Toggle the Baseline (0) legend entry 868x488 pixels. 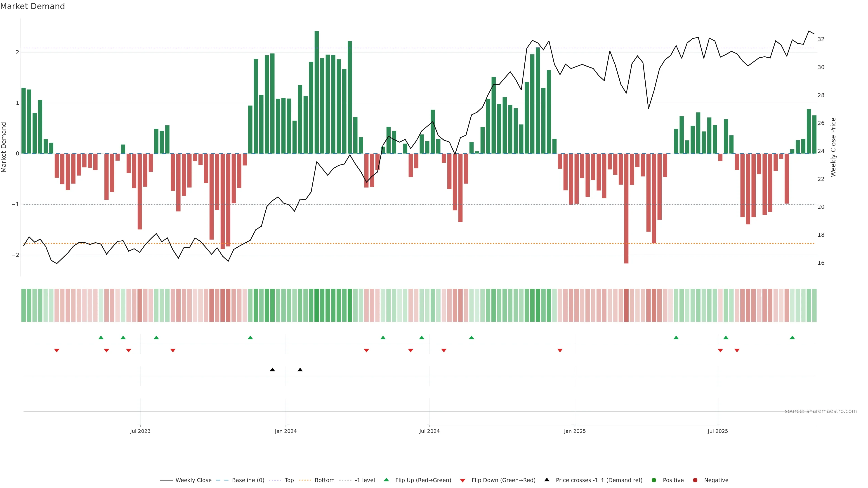point(248,480)
